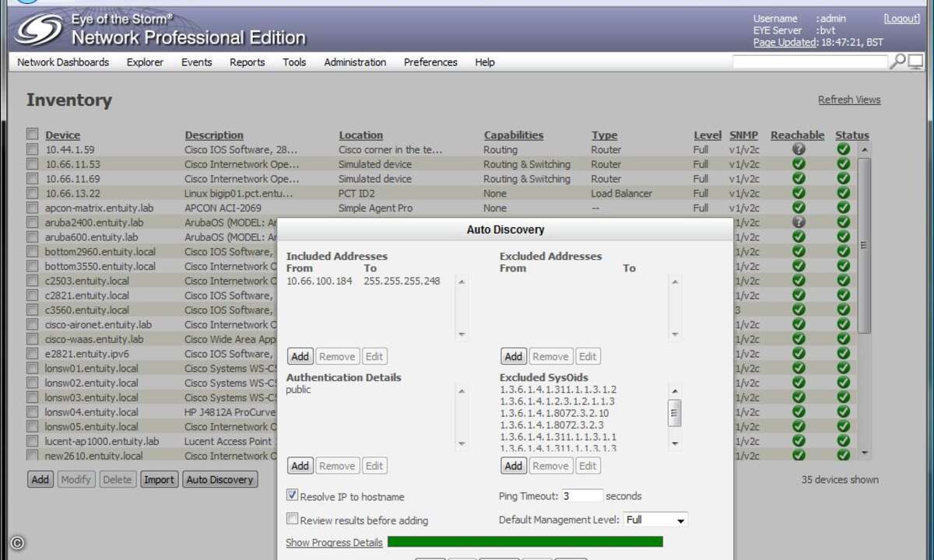Uncheck Resolve IP to hostname

[x=293, y=495]
